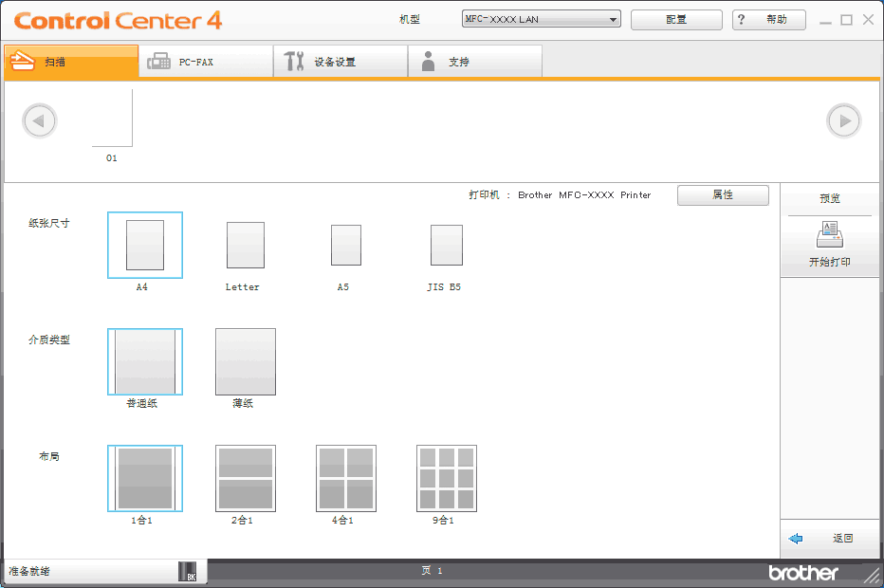Switch to the PC-FAX tab

[206, 62]
